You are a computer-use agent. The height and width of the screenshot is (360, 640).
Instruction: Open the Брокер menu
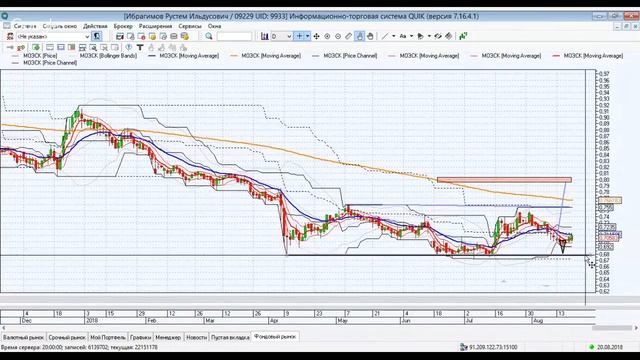(123, 26)
